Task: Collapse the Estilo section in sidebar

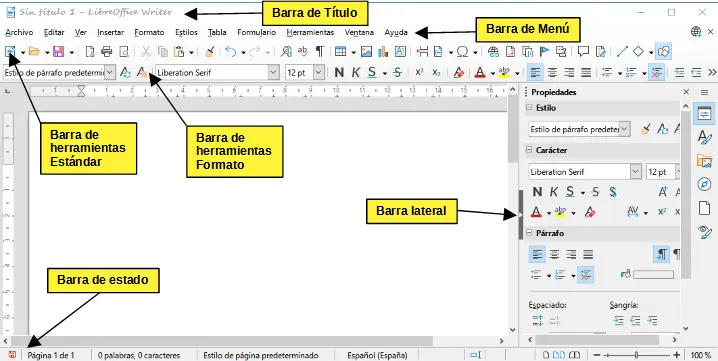Action: [x=529, y=108]
